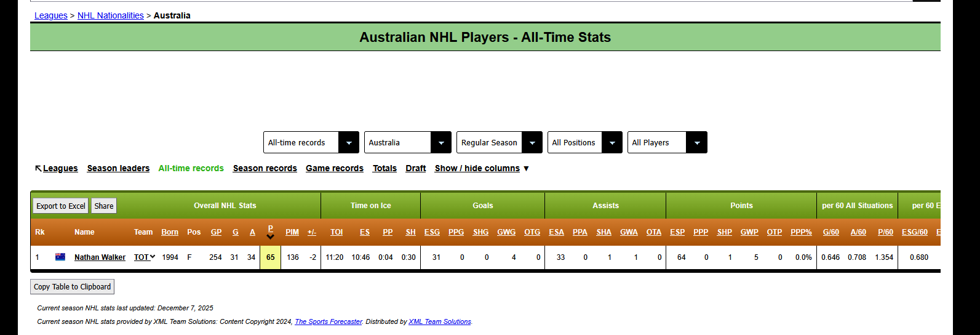Click the Australian flag icon beside Nathan Walker
980x335 pixels.
pyautogui.click(x=60, y=257)
